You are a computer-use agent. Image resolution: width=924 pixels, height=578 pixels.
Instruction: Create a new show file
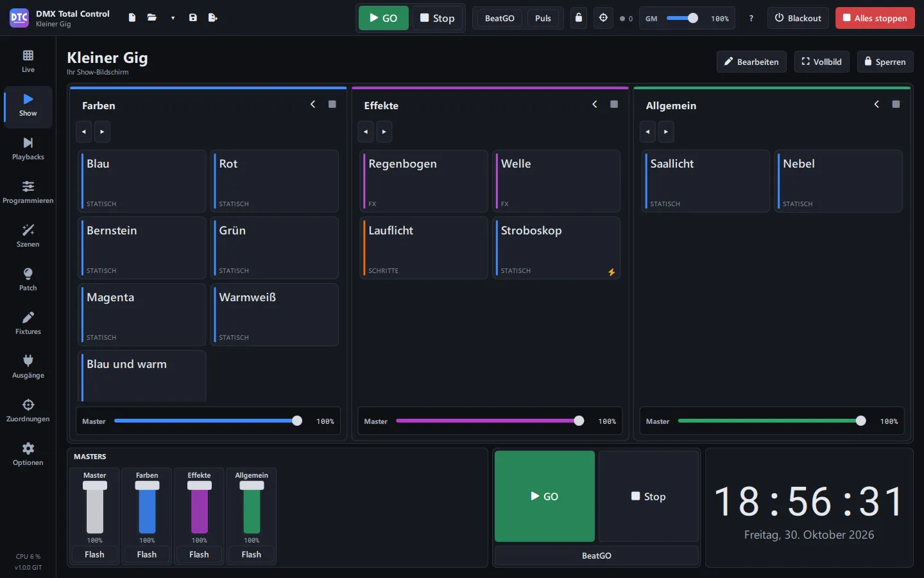[x=132, y=18]
